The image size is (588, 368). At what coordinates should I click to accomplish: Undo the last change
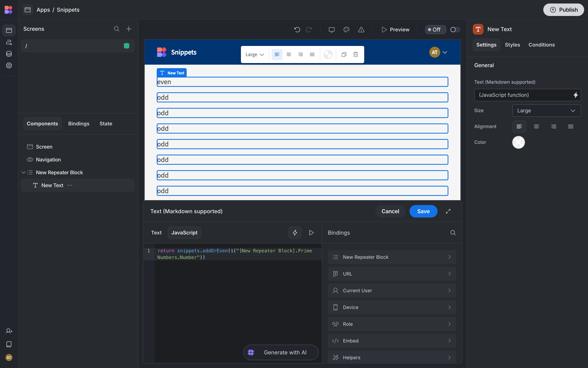(x=297, y=30)
